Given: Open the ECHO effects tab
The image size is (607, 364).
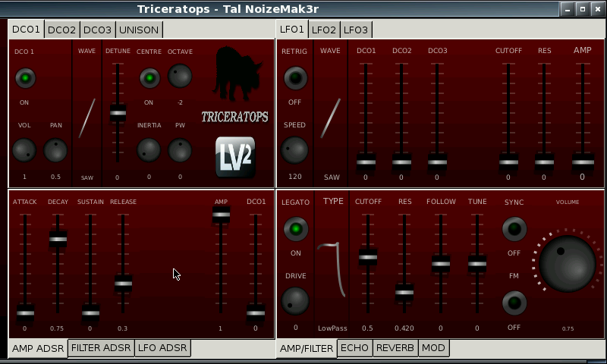Looking at the screenshot, I should tap(354, 348).
